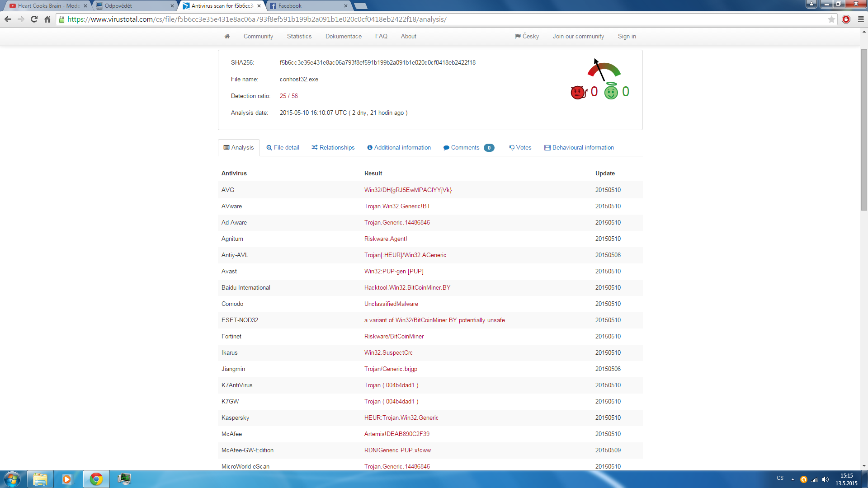
Task: Click ESET-NOD32 BitCoinMiner.BY result
Action: [434, 320]
